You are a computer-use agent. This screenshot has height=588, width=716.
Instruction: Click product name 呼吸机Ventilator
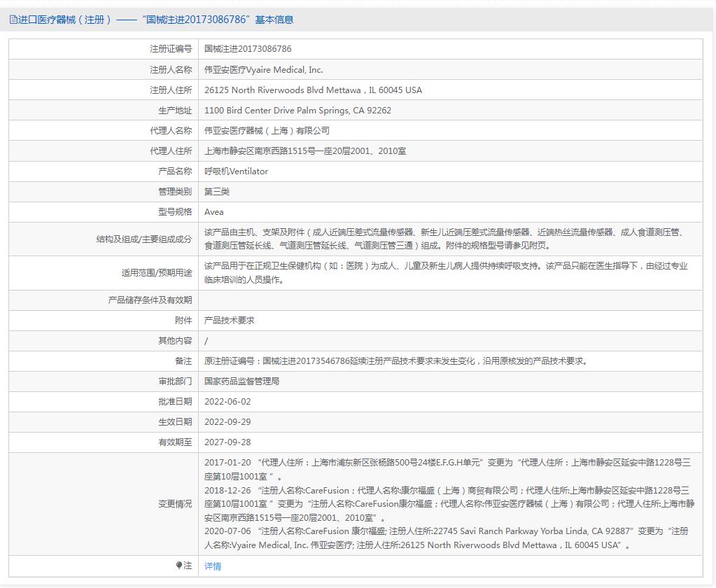tap(236, 171)
